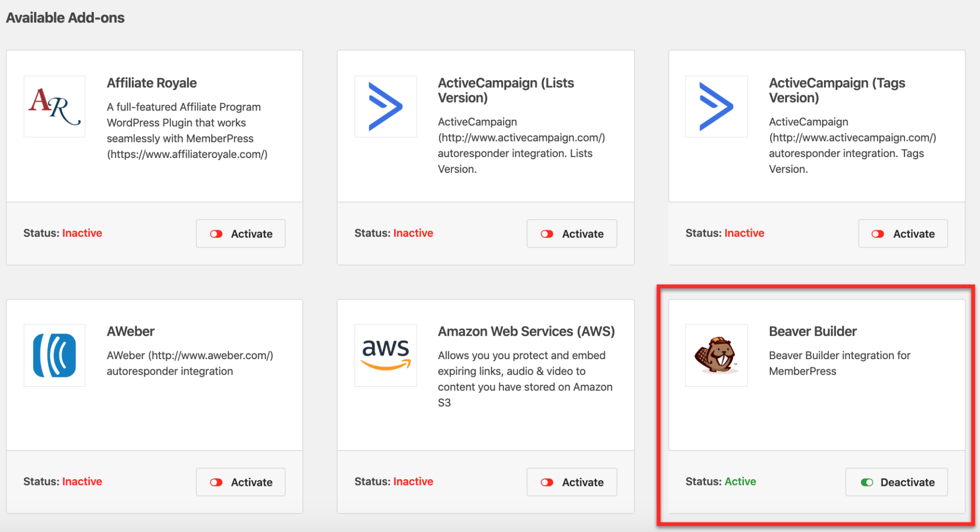980x532 pixels.
Task: Toggle the red switch for Affiliate Royale
Action: click(x=216, y=234)
